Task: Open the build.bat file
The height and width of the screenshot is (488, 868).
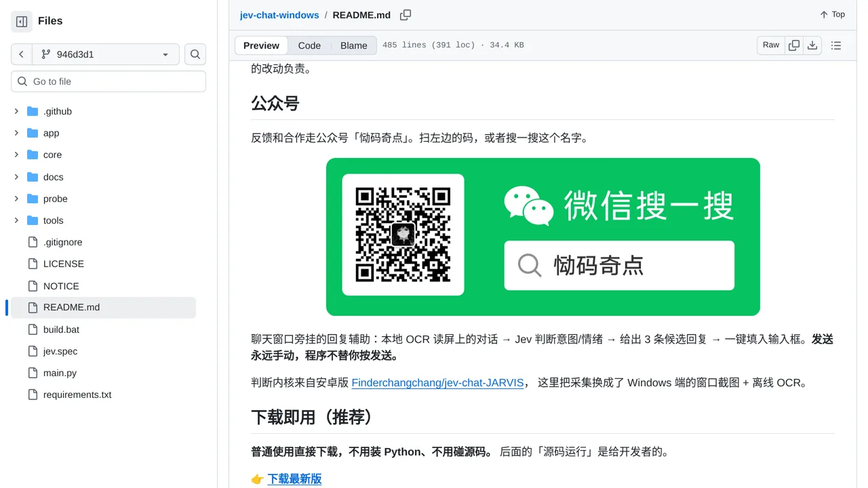Action: (x=62, y=329)
